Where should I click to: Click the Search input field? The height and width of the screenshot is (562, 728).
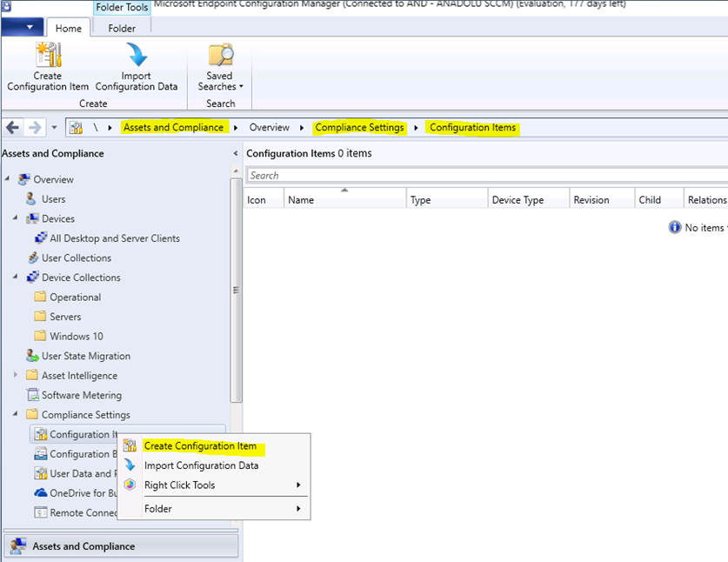[487, 175]
